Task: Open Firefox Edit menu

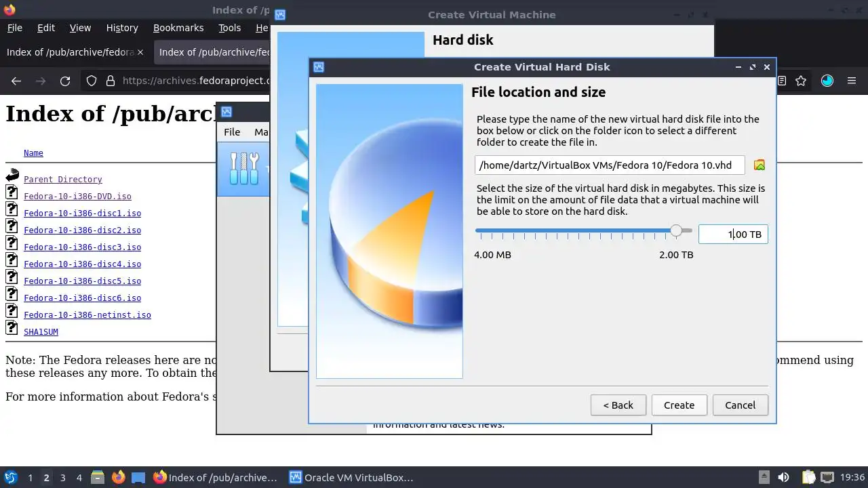Action: tap(46, 28)
